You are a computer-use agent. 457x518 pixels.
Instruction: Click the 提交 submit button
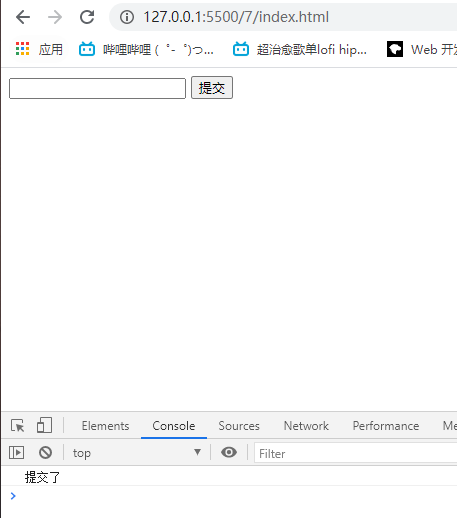212,88
